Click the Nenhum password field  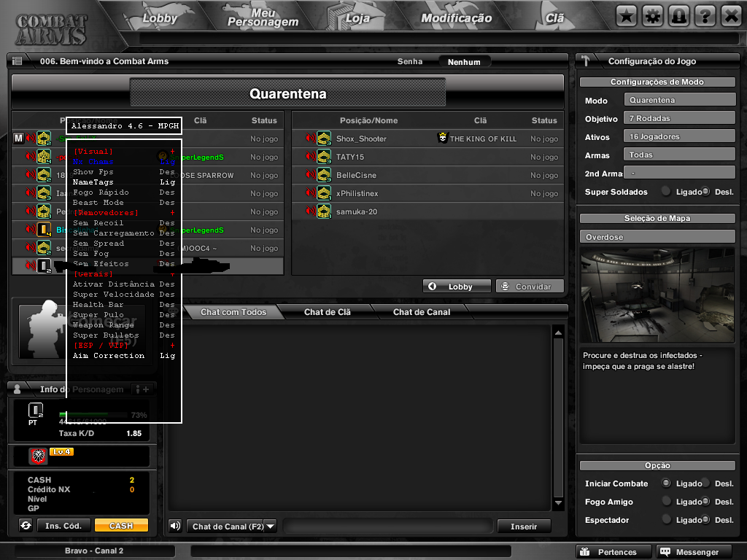(x=464, y=62)
